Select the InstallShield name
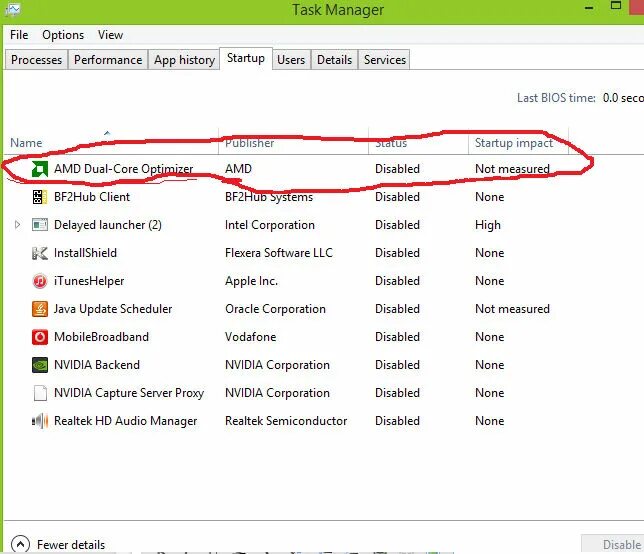644x554 pixels. [85, 253]
